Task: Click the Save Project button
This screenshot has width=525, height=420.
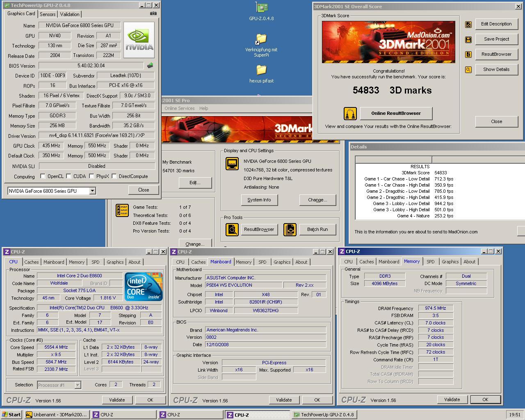Action: point(496,39)
